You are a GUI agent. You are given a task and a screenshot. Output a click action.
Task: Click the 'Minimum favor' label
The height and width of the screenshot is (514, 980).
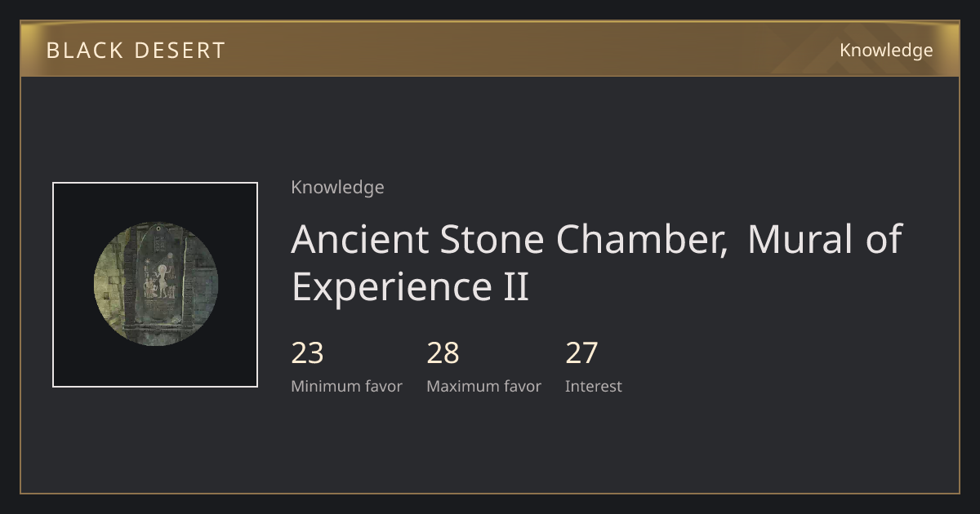347,387
